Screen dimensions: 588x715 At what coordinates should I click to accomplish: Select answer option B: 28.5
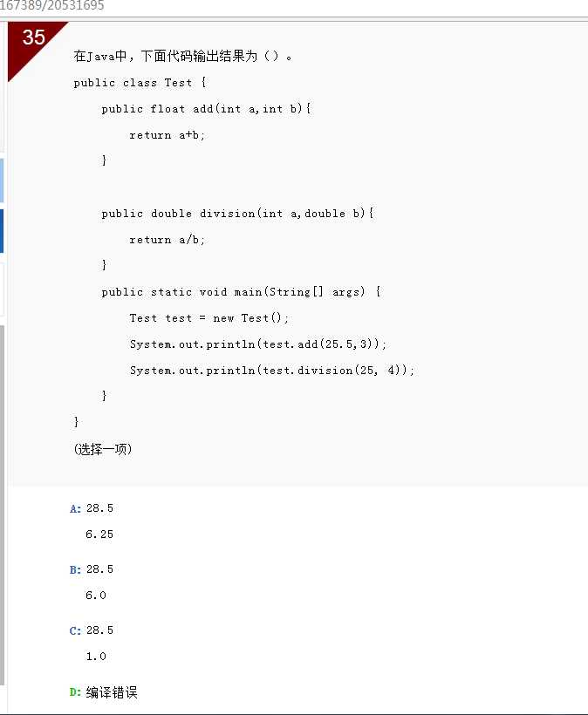[92, 569]
